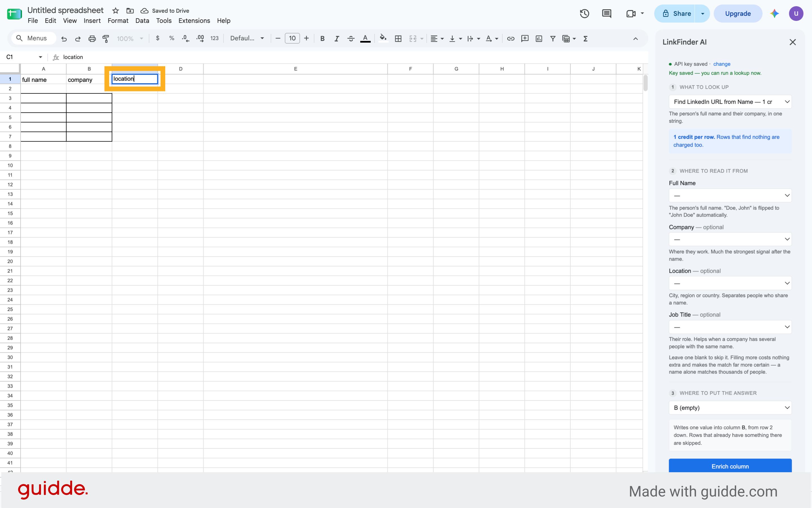Open the Location column dropdown
The width and height of the screenshot is (812, 508).
730,283
